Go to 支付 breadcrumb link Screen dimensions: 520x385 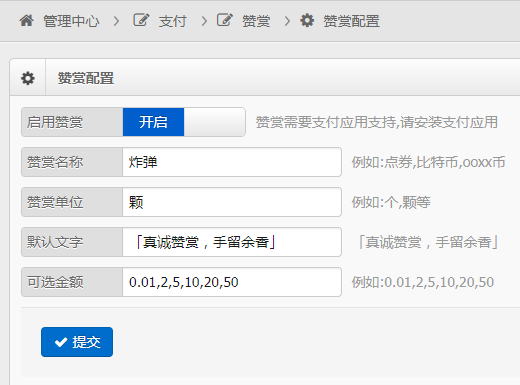tap(172, 21)
